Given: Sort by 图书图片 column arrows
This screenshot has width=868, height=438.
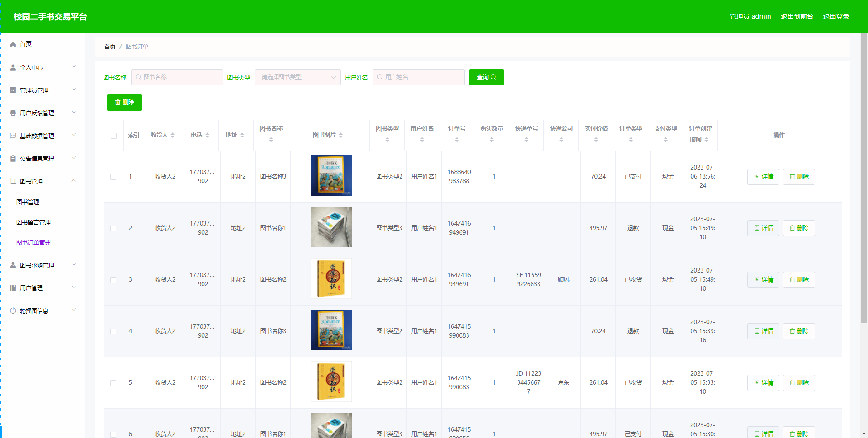Looking at the screenshot, I should coord(341,135).
